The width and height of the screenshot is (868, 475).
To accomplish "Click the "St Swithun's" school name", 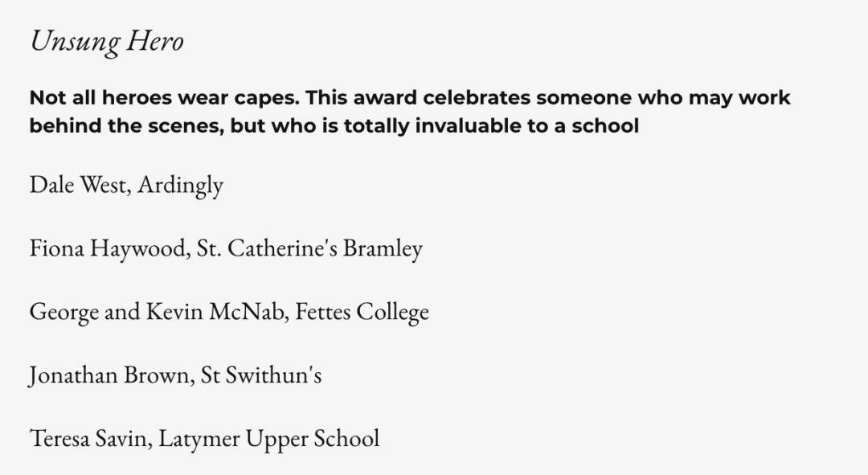I will [x=261, y=375].
